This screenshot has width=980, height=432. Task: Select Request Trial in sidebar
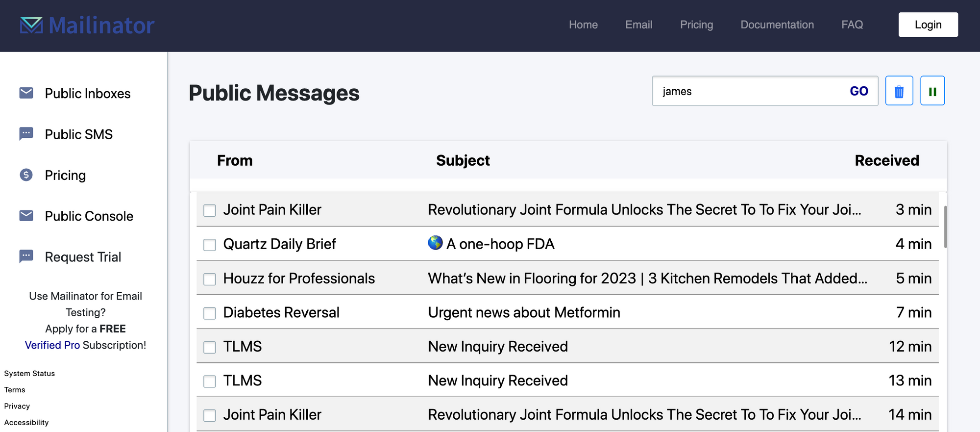click(83, 257)
